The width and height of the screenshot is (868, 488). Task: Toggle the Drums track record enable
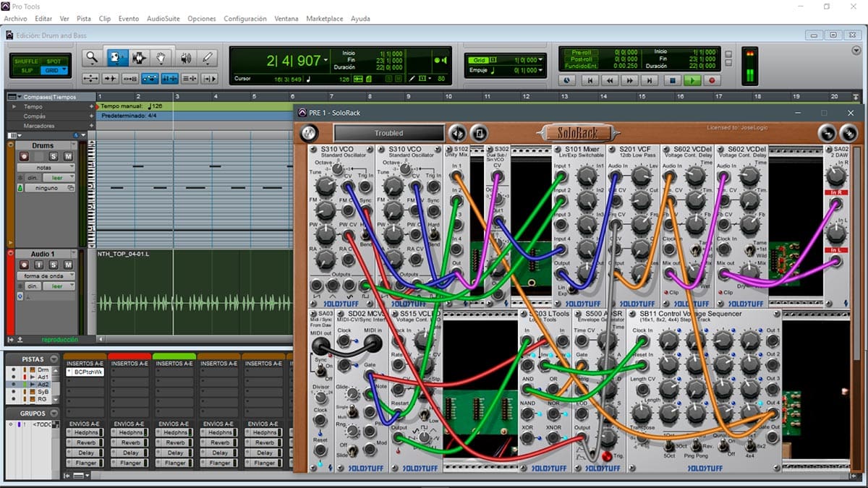[24, 156]
